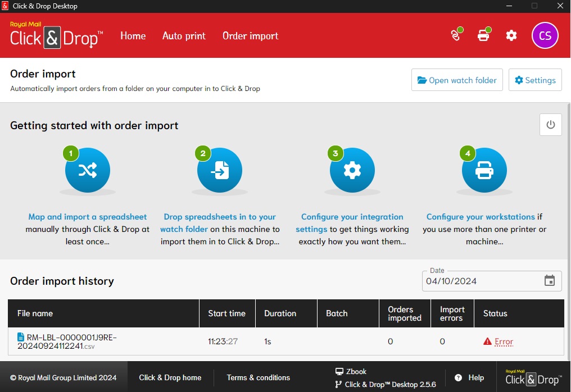Screen dimensions: 571x392
Task: Click the Royal Mail Click & Drop logo in header
Action: pos(56,35)
